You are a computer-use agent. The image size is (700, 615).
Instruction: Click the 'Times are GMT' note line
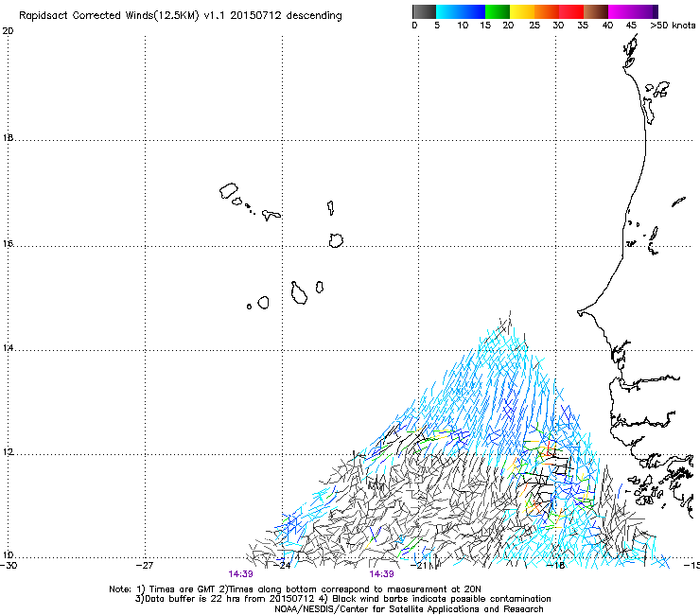pyautogui.click(x=295, y=589)
